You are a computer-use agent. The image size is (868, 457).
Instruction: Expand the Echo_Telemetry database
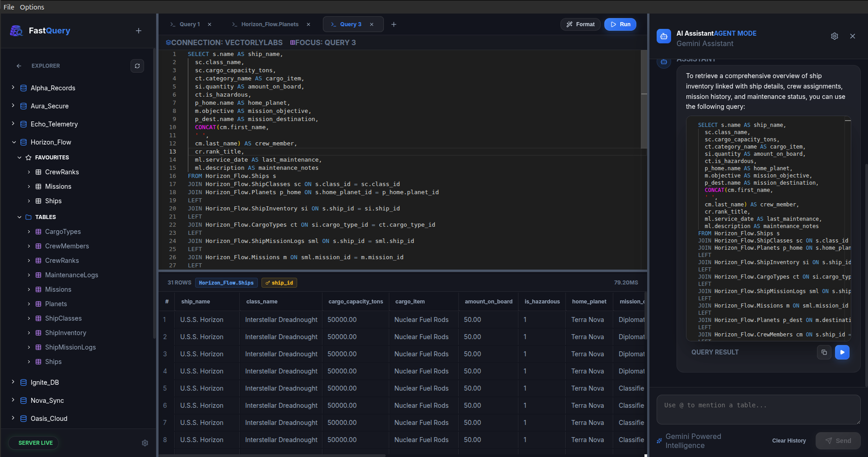click(x=13, y=124)
